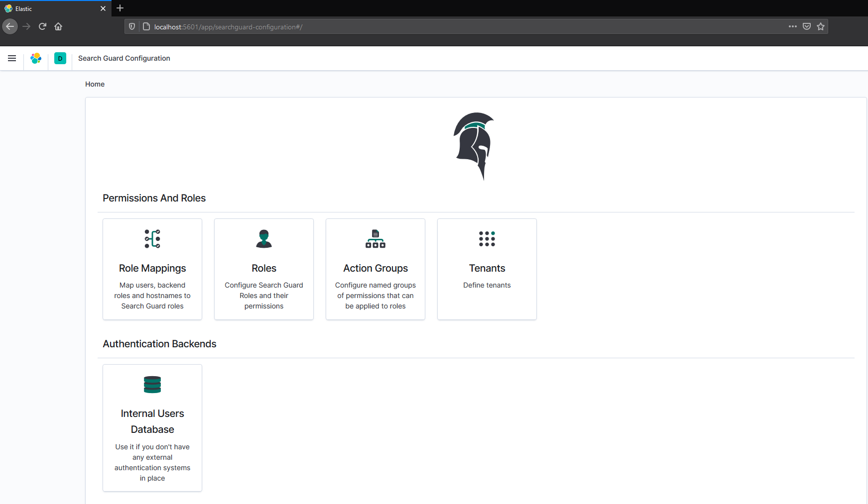Open the Role Mappings card title
Image resolution: width=868 pixels, height=504 pixels.
tap(152, 268)
